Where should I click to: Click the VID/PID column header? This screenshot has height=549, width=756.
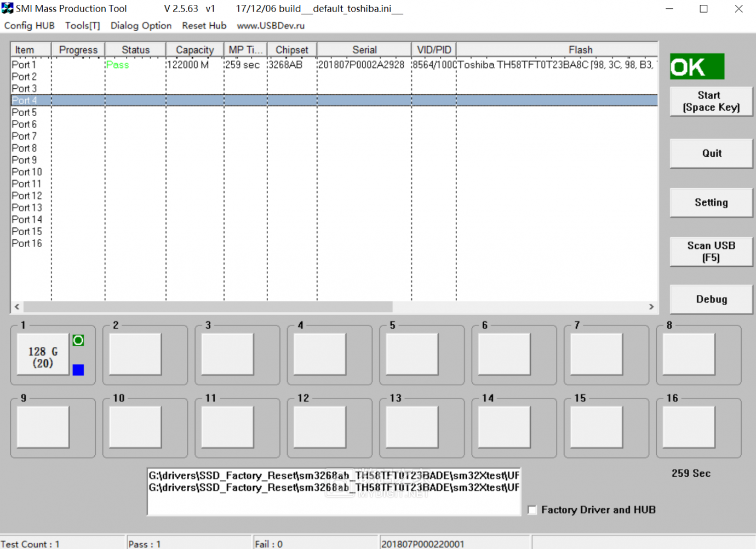tap(434, 49)
